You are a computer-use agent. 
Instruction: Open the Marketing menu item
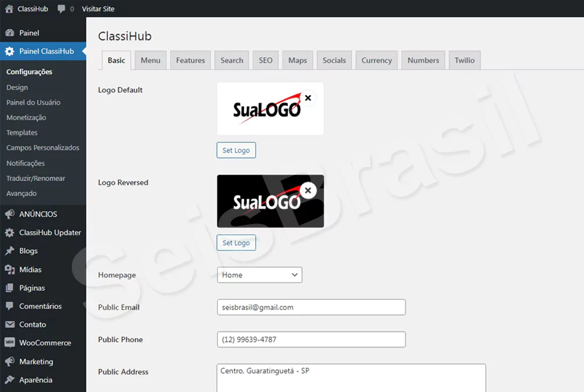[36, 361]
